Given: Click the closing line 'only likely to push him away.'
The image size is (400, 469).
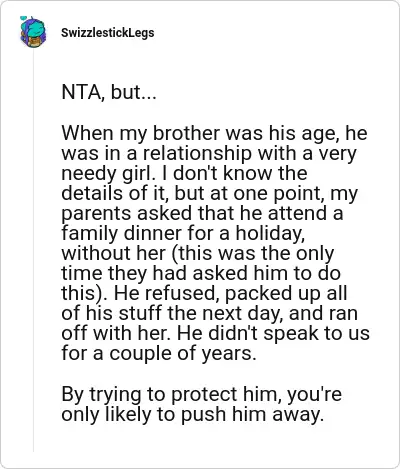Looking at the screenshot, I should (x=193, y=414).
